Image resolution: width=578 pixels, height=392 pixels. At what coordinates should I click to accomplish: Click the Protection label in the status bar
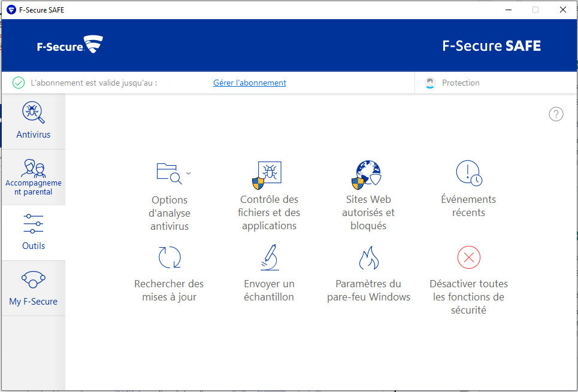pos(461,83)
